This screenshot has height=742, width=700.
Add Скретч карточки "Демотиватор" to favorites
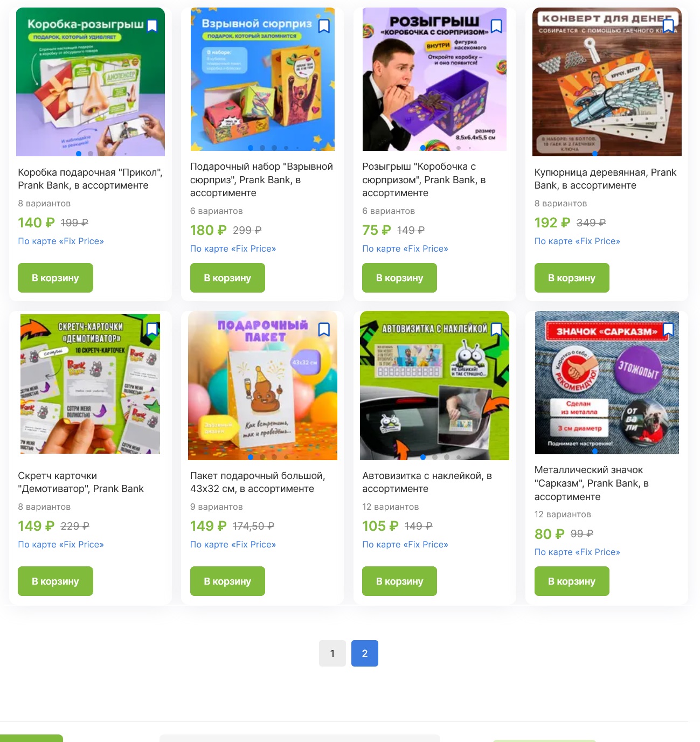point(153,329)
